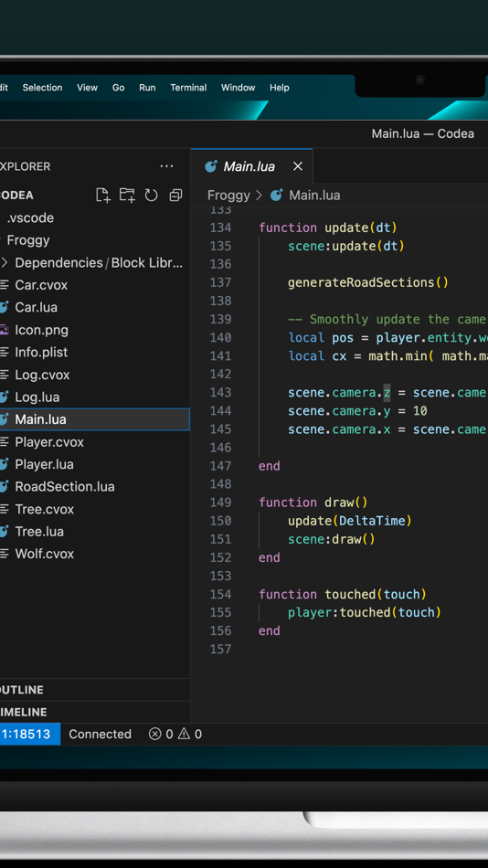Refresh the Explorer file tree
Screen dimensions: 488x868
(151, 195)
